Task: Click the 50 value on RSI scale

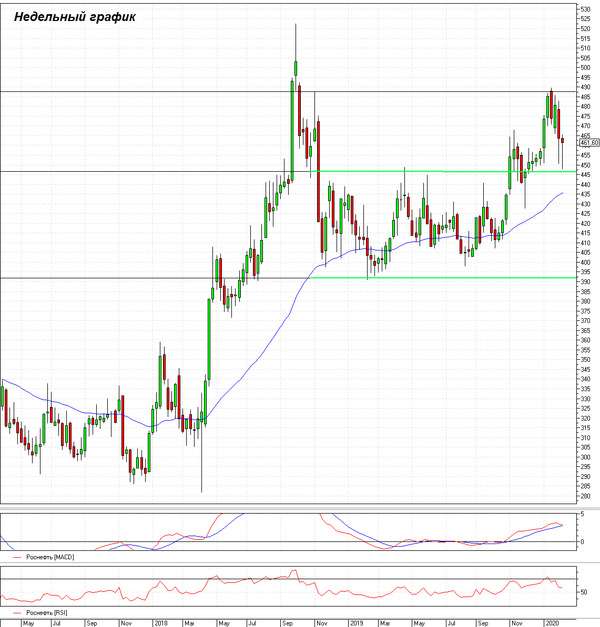Action: [584, 592]
